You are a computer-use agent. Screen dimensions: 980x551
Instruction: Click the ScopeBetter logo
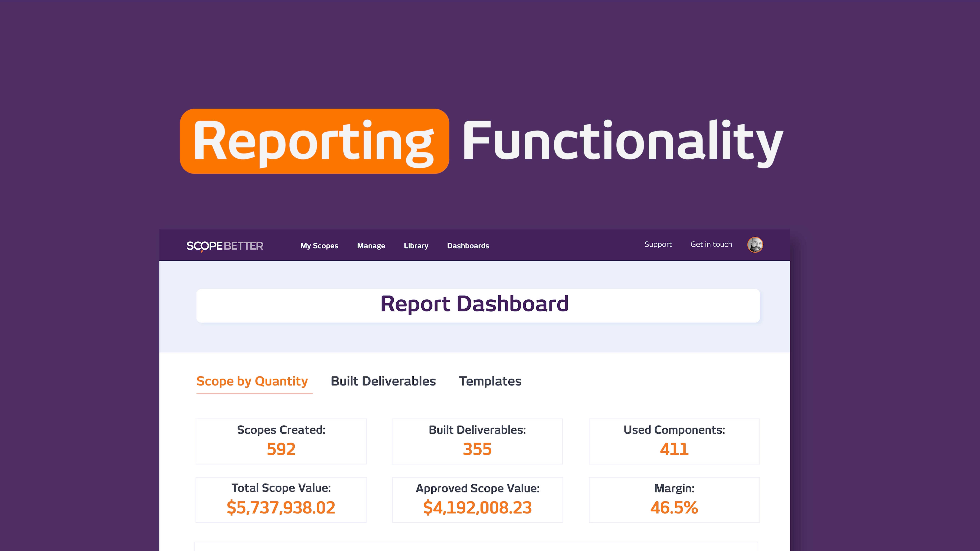(x=225, y=246)
